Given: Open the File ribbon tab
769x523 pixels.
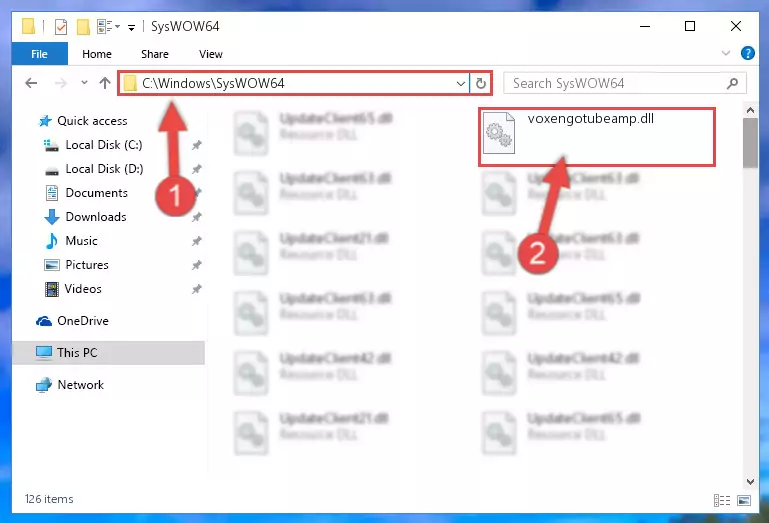Looking at the screenshot, I should pos(39,54).
